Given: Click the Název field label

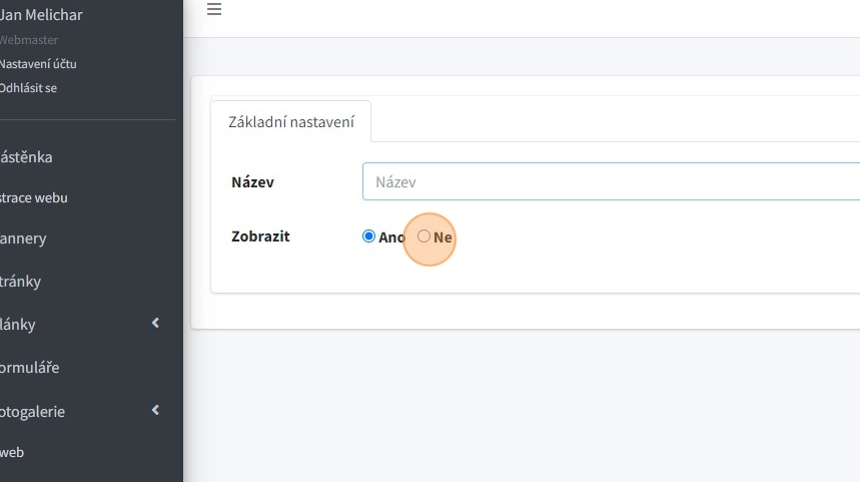Looking at the screenshot, I should (x=252, y=182).
